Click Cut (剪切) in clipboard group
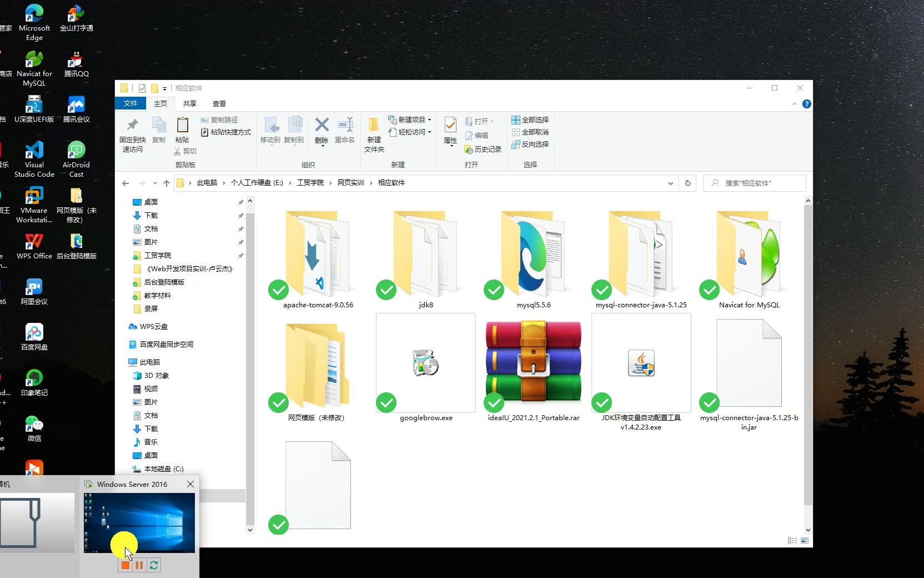The width and height of the screenshot is (924, 578). click(185, 151)
